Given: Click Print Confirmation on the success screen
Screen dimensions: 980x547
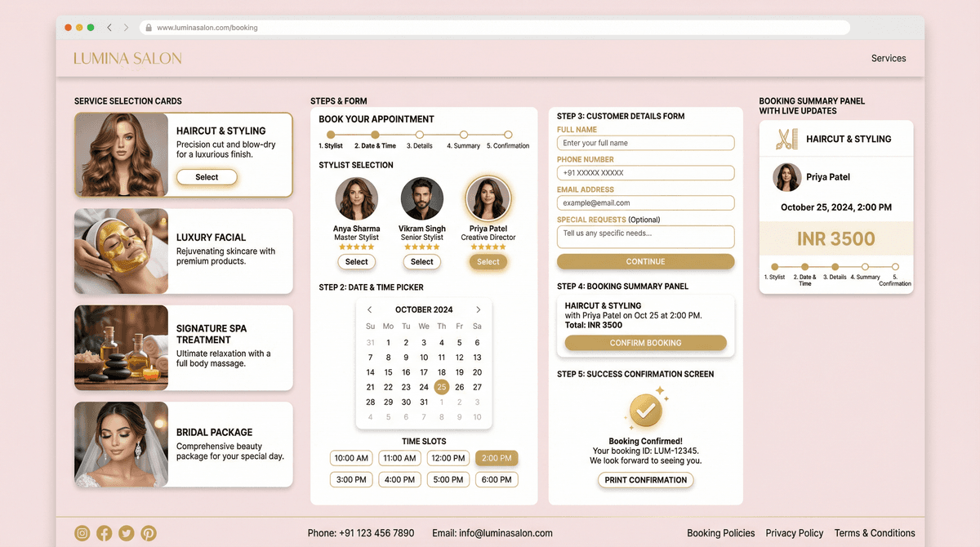Looking at the screenshot, I should click(645, 480).
